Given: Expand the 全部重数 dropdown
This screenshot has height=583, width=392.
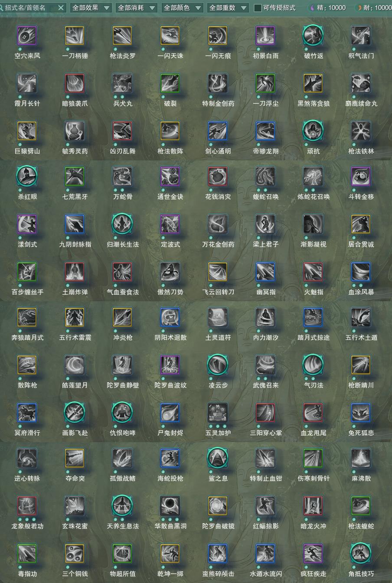Looking at the screenshot, I should [x=228, y=8].
